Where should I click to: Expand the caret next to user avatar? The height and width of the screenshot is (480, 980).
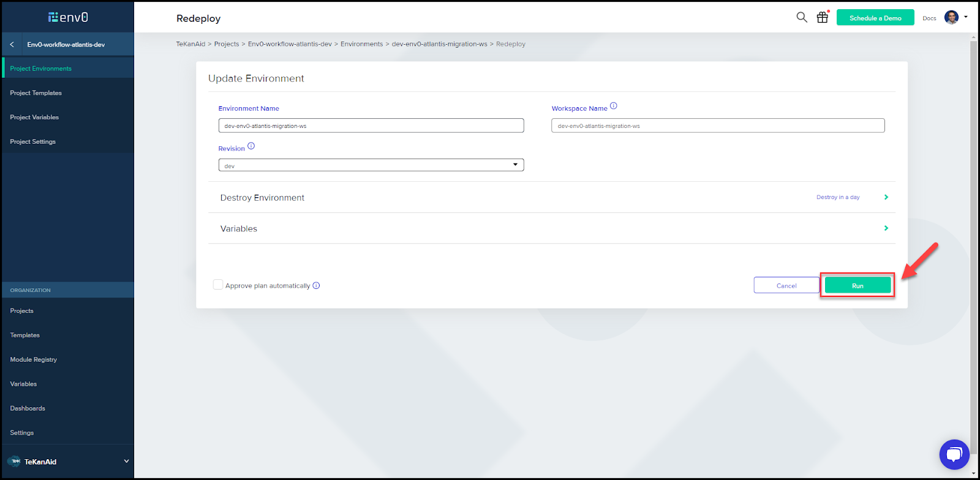tap(966, 17)
